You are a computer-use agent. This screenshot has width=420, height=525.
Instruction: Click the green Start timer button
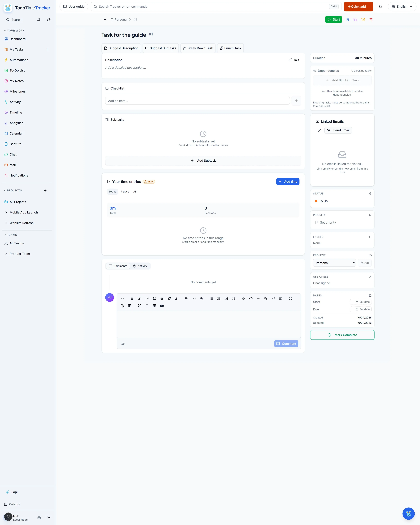[x=333, y=19]
